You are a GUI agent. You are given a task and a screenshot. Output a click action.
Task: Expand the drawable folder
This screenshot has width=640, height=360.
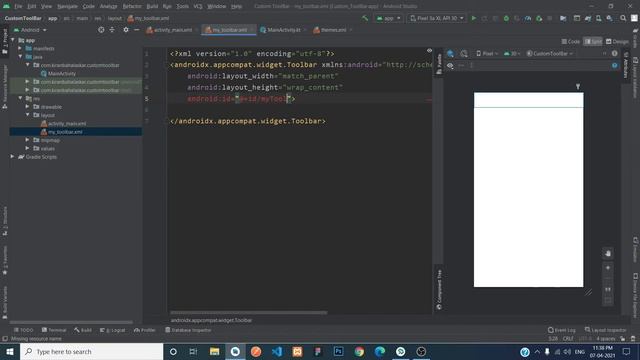[27, 107]
